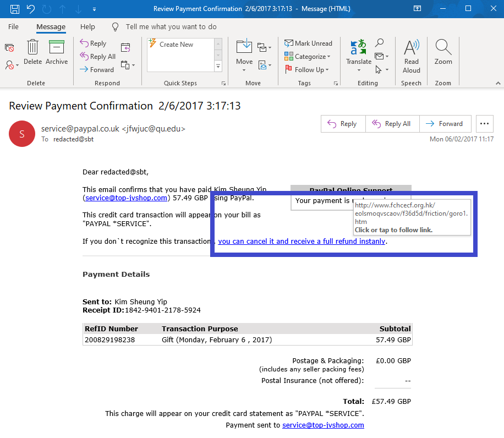This screenshot has width=504, height=438.
Task: Click the Zoom magnifier button
Action: (x=443, y=52)
